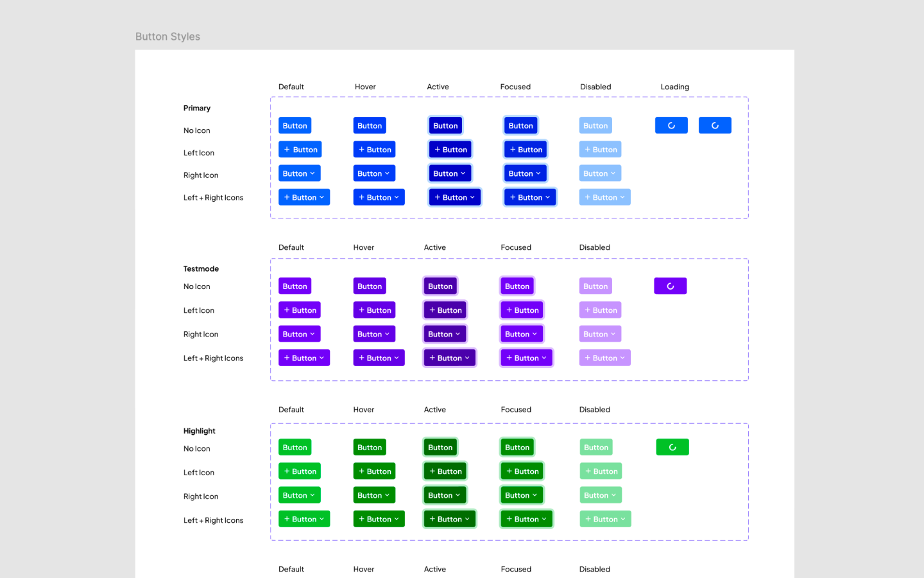Select the Primary focused Button

[520, 125]
